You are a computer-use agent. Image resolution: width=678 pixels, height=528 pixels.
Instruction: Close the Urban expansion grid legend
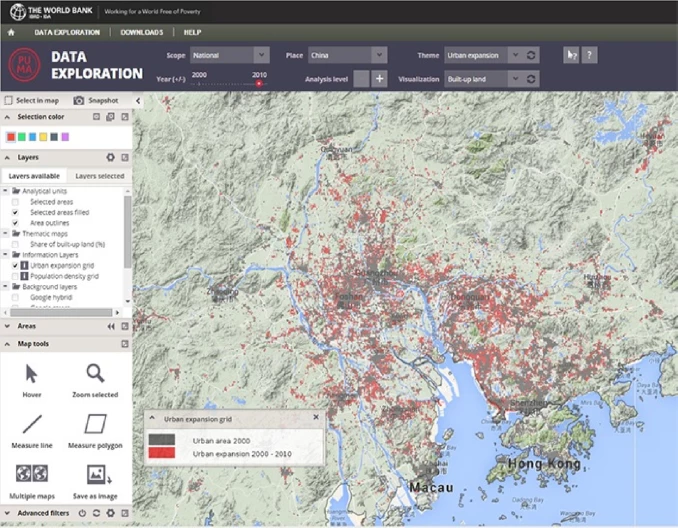316,417
